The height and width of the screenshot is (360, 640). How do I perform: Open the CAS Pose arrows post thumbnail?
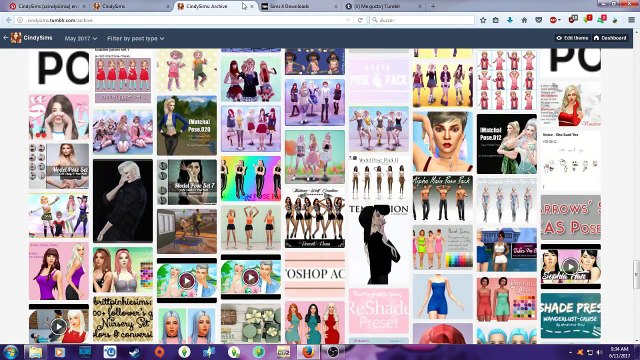(570, 217)
